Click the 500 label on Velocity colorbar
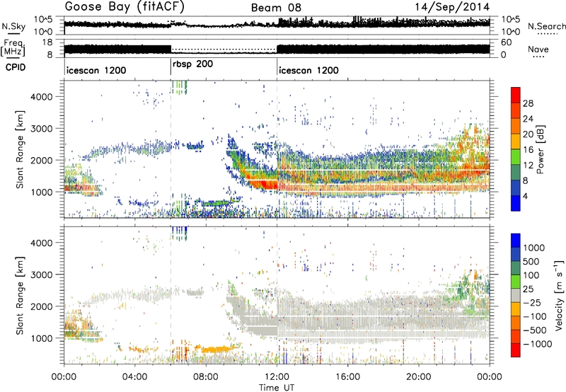Screen dimensions: 566x392 (531, 262)
